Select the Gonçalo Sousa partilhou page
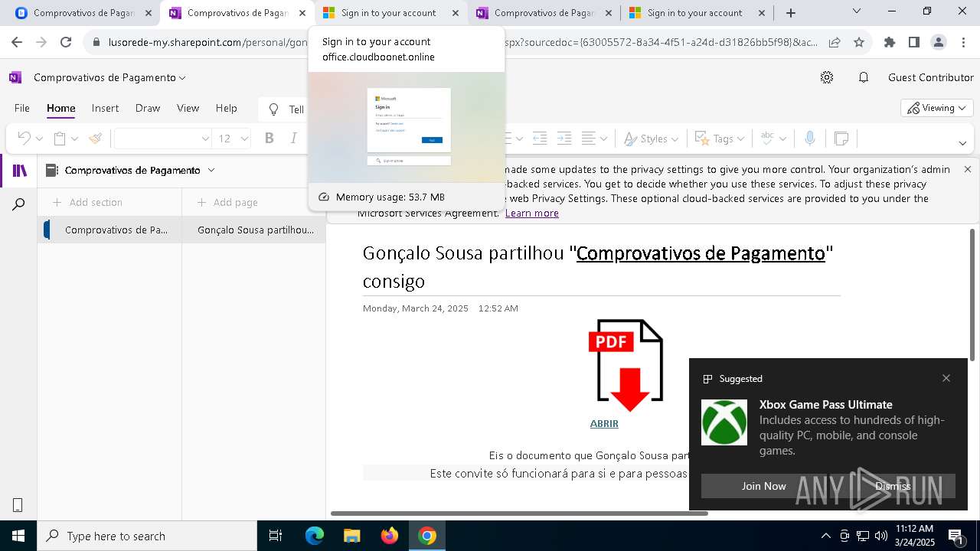The image size is (980, 551). (x=253, y=230)
